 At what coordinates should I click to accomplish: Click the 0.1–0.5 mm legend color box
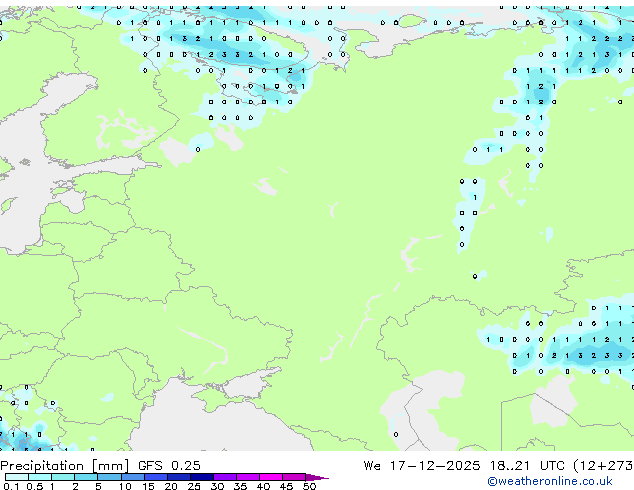[x=17, y=477]
